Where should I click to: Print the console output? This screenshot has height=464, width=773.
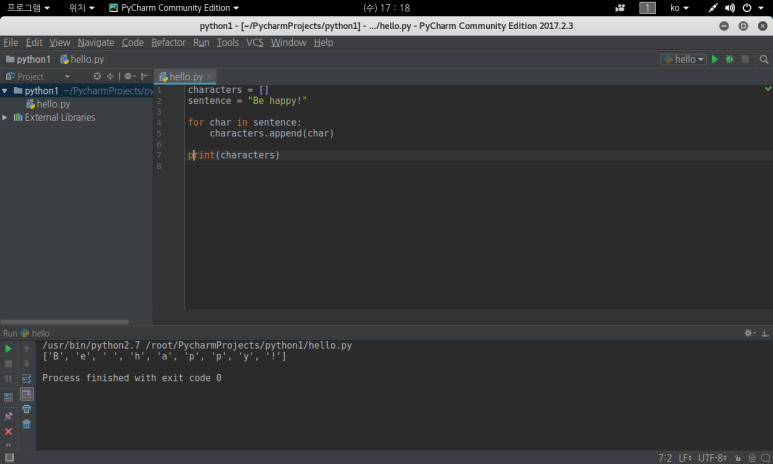tap(27, 409)
